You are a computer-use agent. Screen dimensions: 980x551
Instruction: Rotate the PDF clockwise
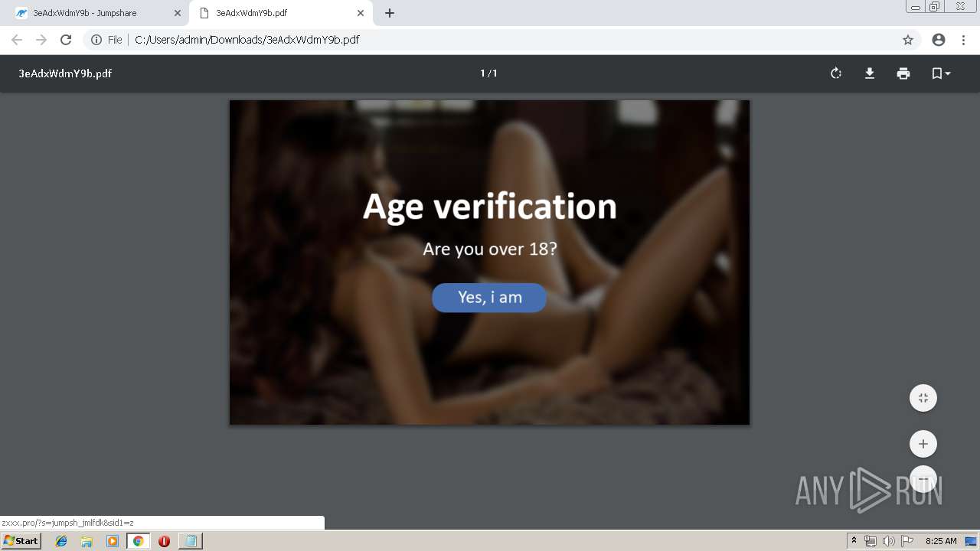point(836,73)
